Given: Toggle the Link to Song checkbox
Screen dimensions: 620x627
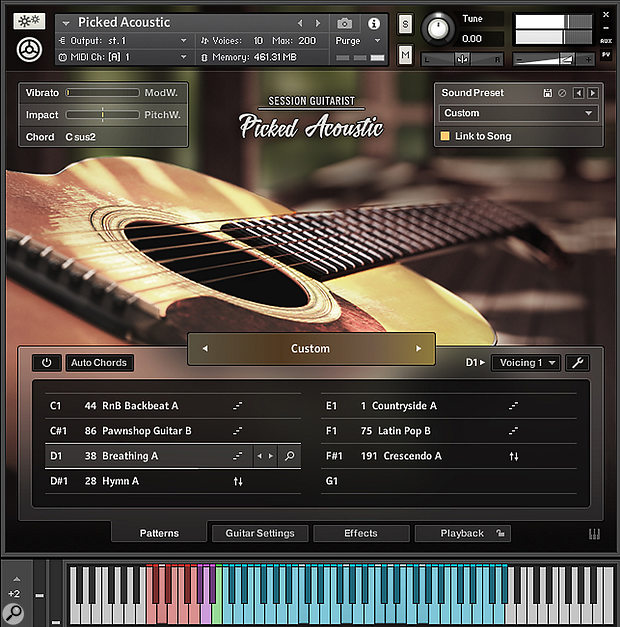Looking at the screenshot, I should point(445,136).
